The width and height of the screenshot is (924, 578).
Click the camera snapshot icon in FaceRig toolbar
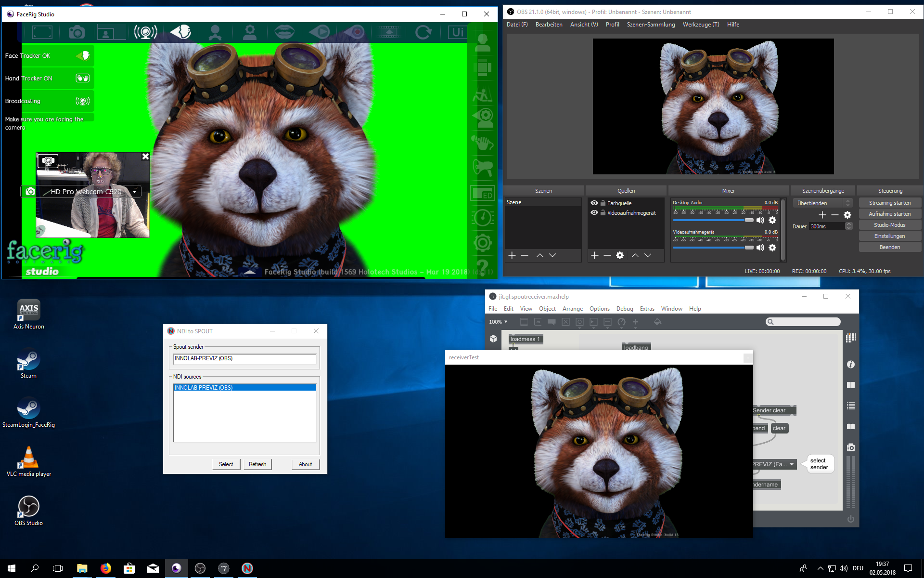click(x=76, y=32)
